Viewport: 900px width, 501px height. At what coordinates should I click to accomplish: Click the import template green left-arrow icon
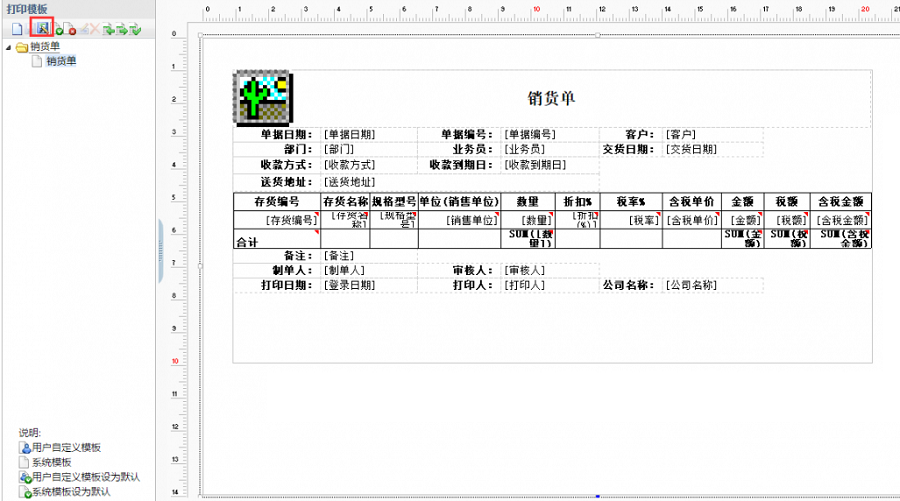point(108,29)
